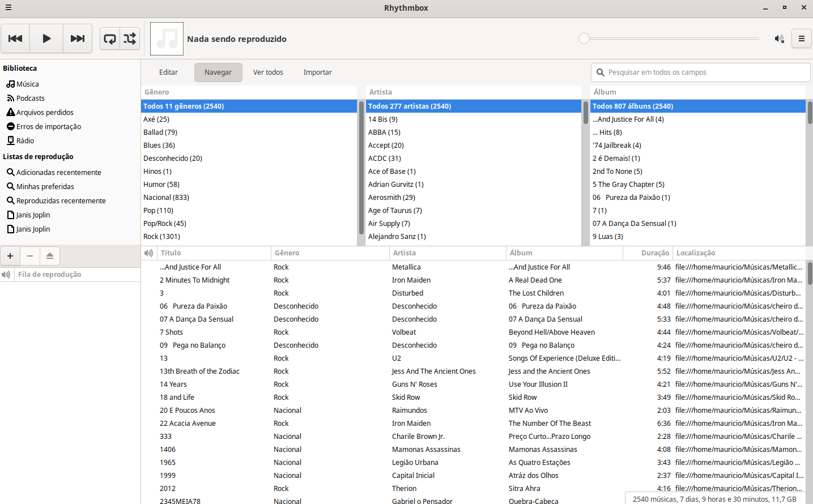This screenshot has height=504, width=813.
Task: Toggle repeat mode
Action: coord(110,39)
